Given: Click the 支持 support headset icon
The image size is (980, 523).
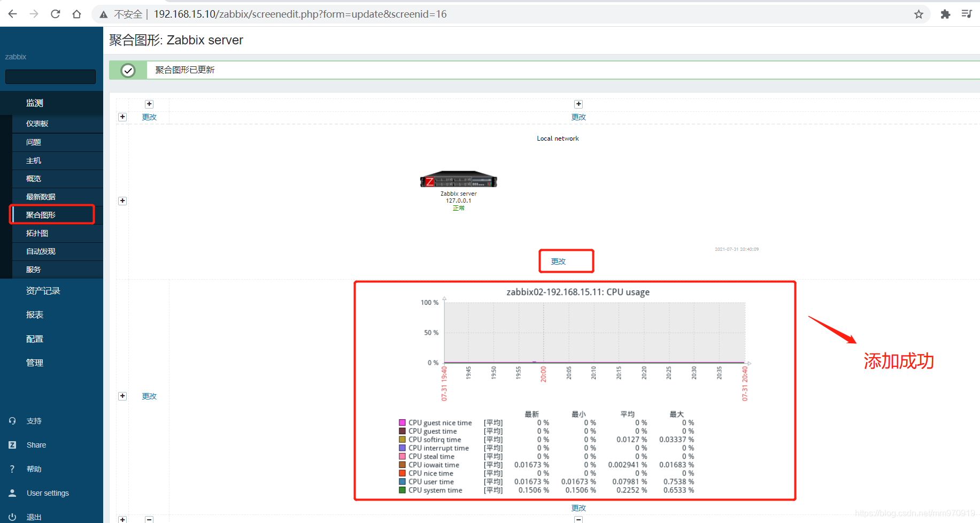Looking at the screenshot, I should click(x=12, y=421).
